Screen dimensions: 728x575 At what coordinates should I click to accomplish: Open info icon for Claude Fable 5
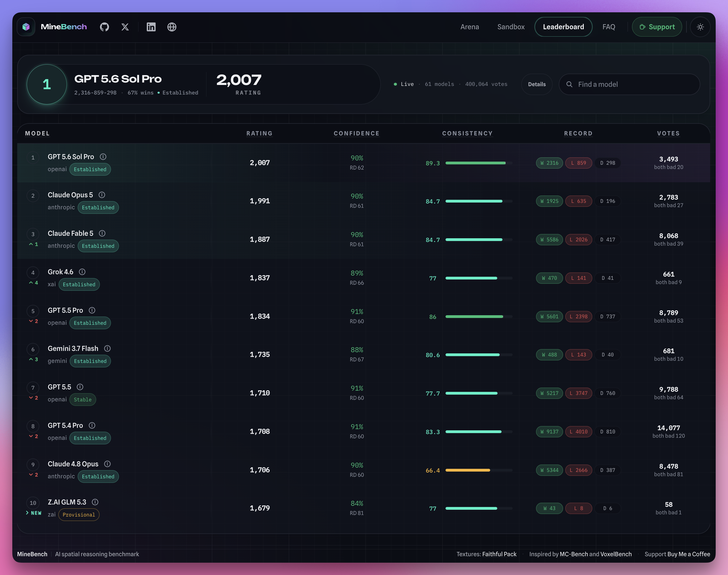pos(102,233)
